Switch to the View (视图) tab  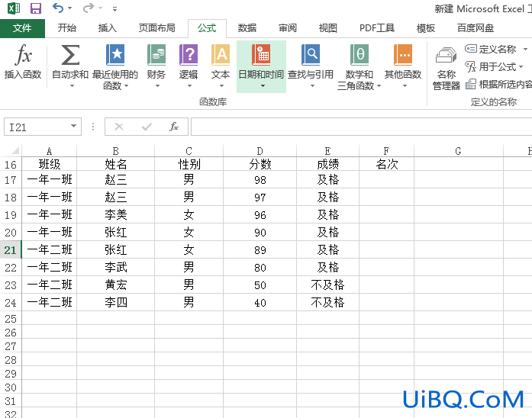(x=327, y=28)
